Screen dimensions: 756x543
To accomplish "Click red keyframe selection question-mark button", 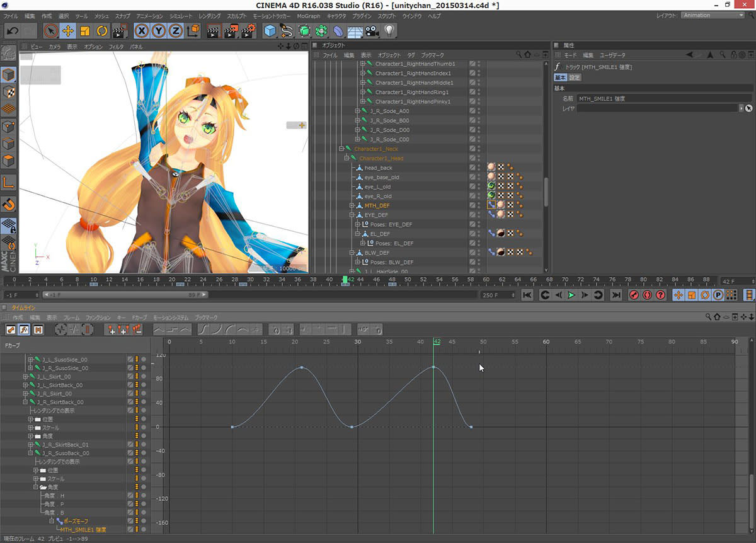I will 661,295.
